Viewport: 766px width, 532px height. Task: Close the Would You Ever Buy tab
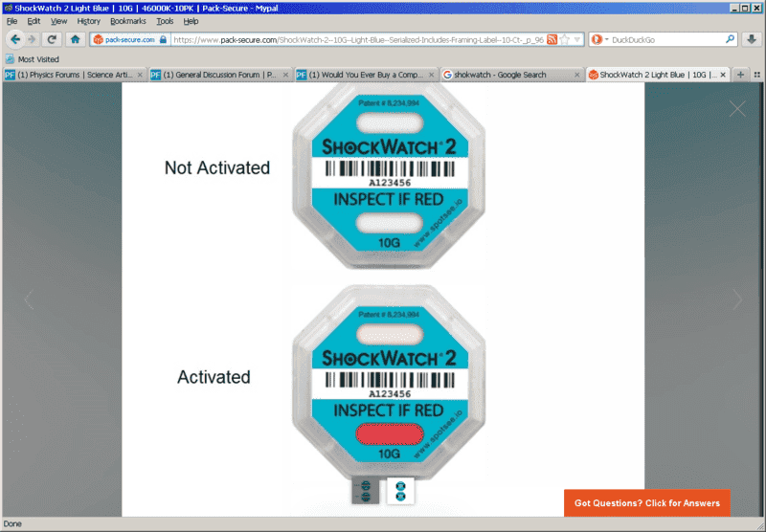[432, 75]
